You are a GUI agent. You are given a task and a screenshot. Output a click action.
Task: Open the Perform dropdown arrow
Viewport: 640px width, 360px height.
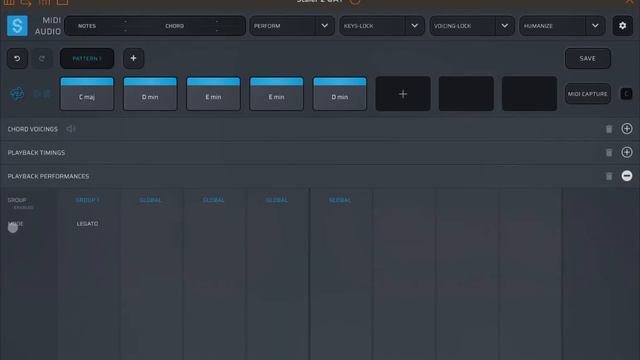point(324,26)
